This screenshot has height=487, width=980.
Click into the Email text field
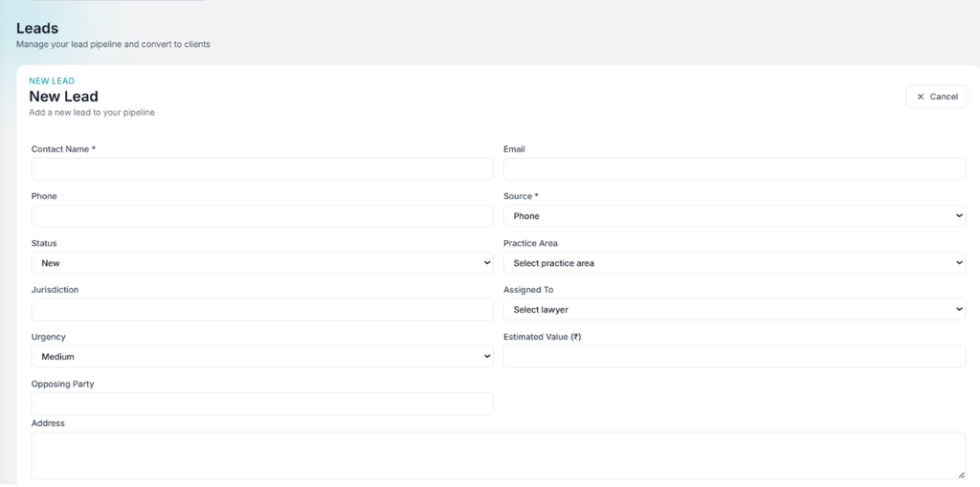click(x=734, y=169)
